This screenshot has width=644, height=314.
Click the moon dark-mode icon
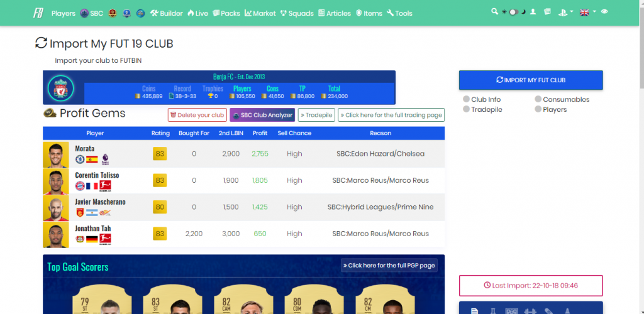pos(523,13)
